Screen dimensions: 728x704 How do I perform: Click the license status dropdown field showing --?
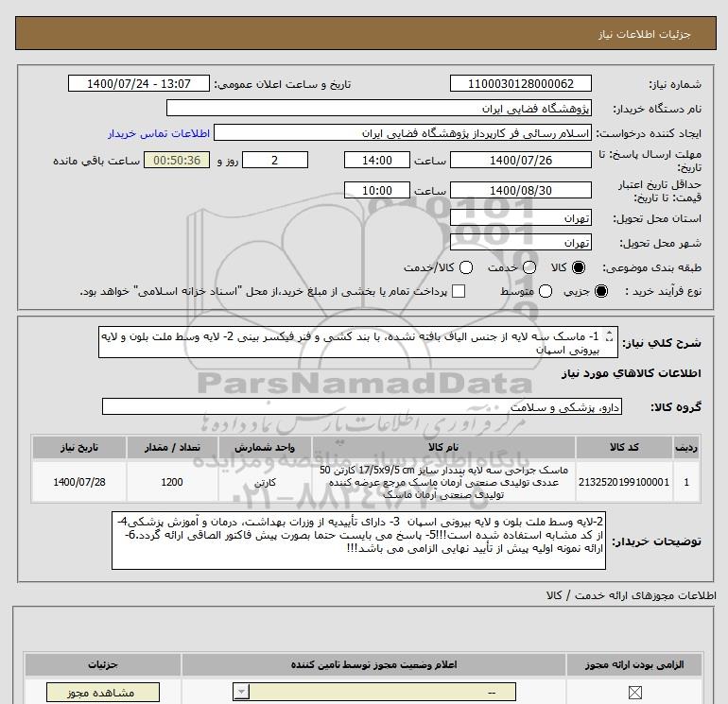pyautogui.click(x=374, y=693)
